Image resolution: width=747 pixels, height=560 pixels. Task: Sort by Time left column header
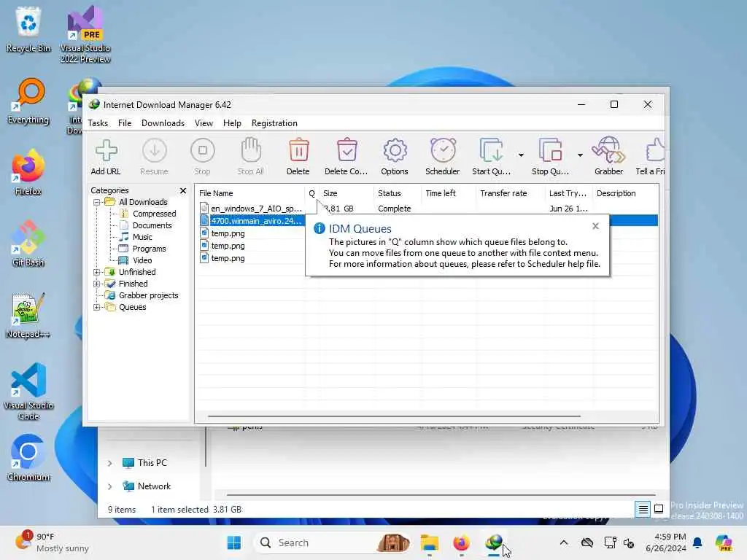[x=449, y=193]
